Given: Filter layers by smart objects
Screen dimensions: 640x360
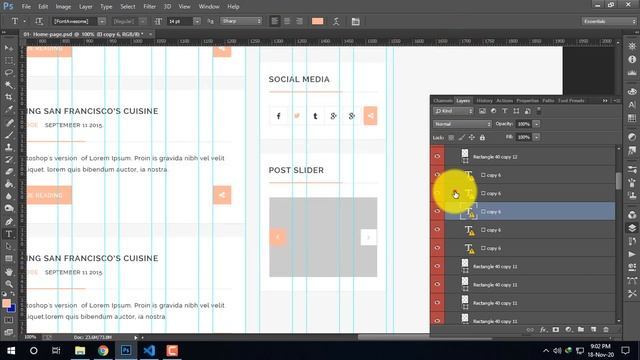Looking at the screenshot, I should point(527,111).
